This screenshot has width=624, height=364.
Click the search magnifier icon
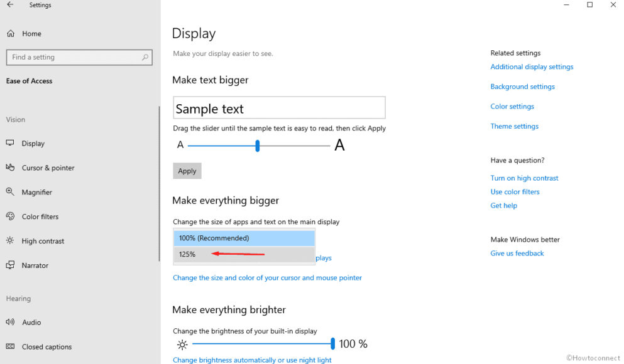click(x=145, y=57)
